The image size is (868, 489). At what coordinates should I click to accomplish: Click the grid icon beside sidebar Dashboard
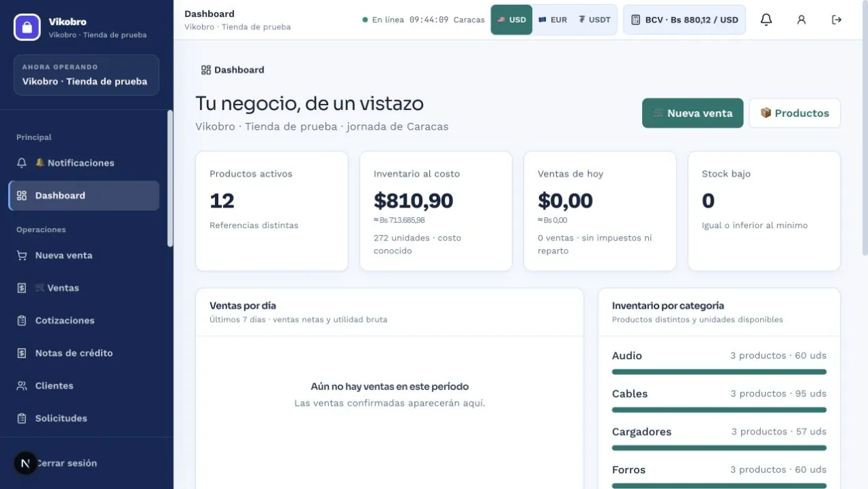[x=22, y=195]
